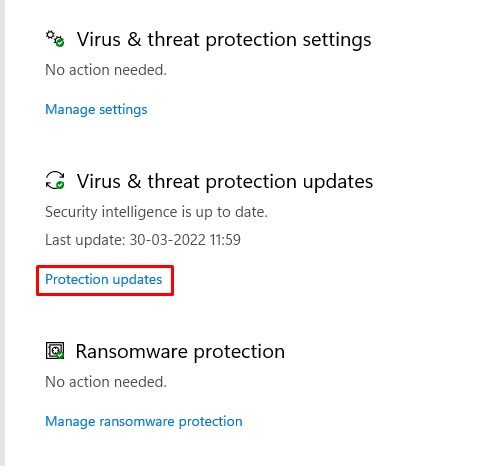Click the 30-03-2022 11:59 timestamp value
This screenshot has width=489, height=466.
[185, 240]
